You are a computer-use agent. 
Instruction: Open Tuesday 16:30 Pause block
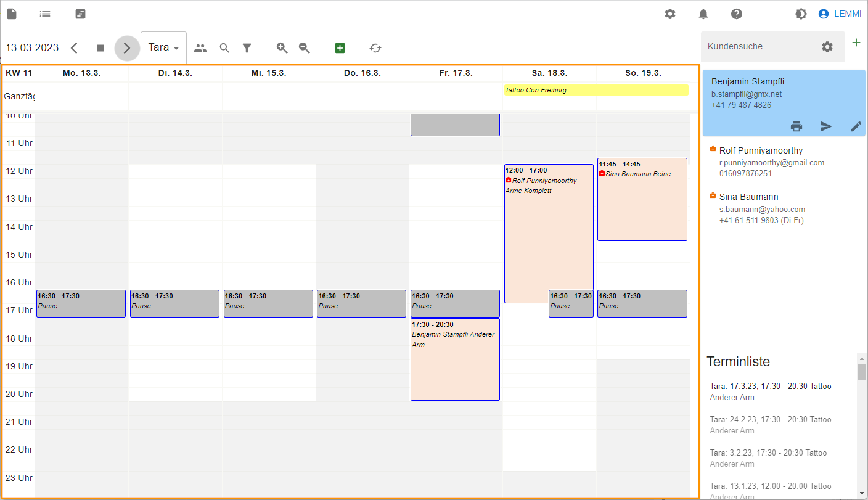pyautogui.click(x=174, y=303)
